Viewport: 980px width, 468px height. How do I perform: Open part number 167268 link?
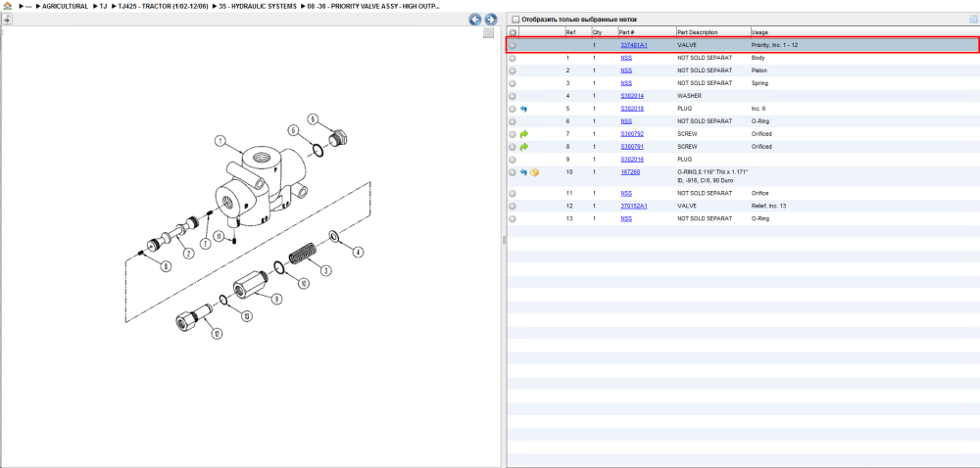click(630, 172)
